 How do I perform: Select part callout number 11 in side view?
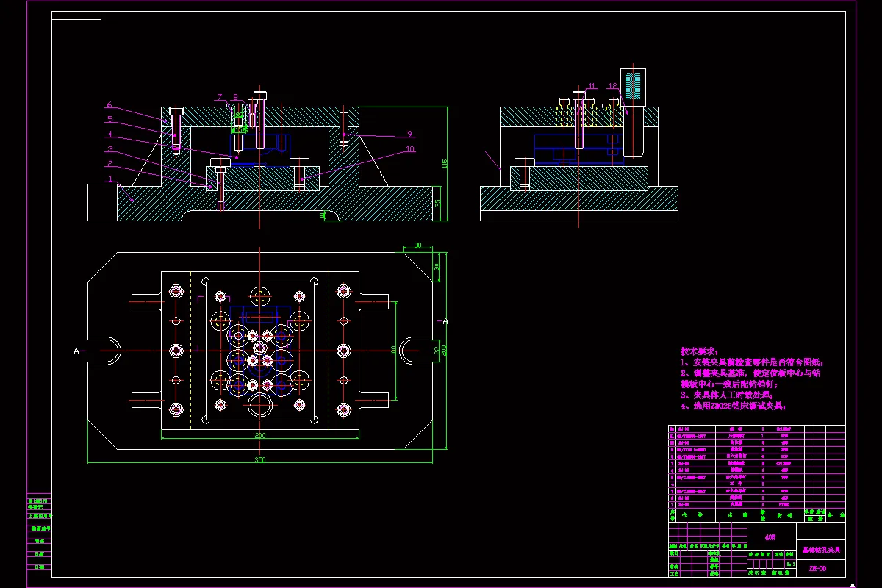[x=592, y=86]
